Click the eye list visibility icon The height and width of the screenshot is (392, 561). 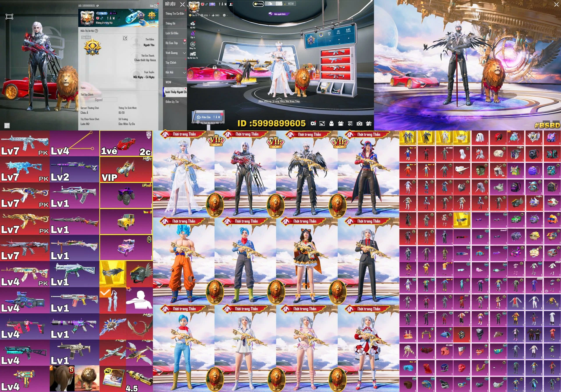tap(350, 124)
